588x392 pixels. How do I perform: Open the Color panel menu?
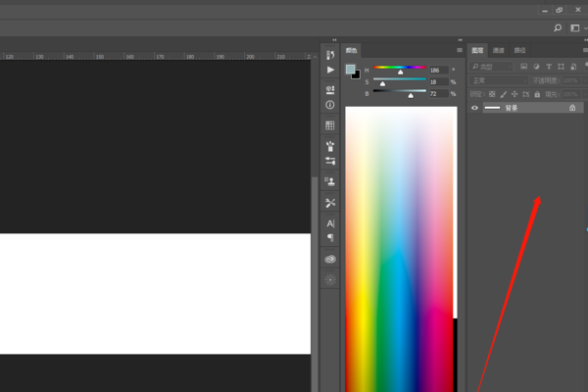[x=460, y=50]
